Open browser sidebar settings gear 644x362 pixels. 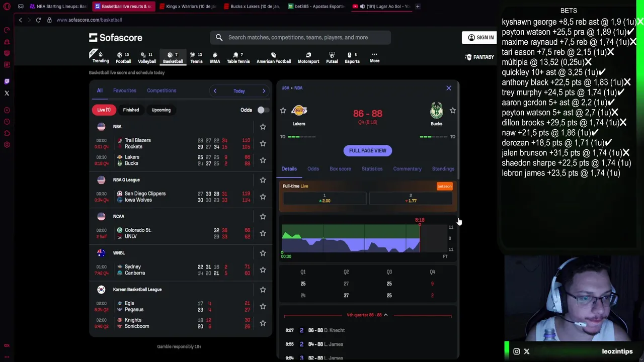7,145
